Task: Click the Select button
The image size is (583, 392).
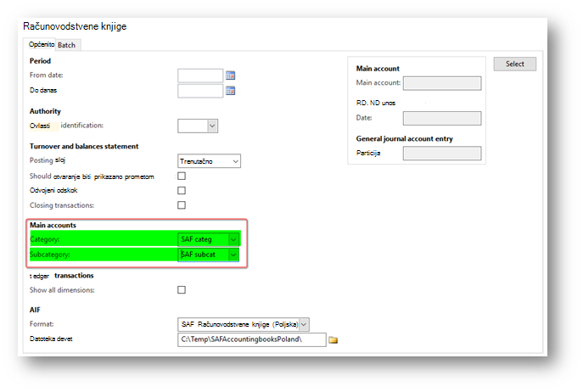Action: [515, 64]
